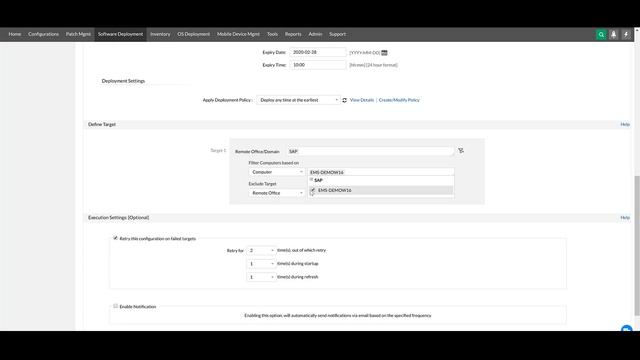Open the OS Deployment tab
The height and width of the screenshot is (360, 640).
[x=193, y=34]
